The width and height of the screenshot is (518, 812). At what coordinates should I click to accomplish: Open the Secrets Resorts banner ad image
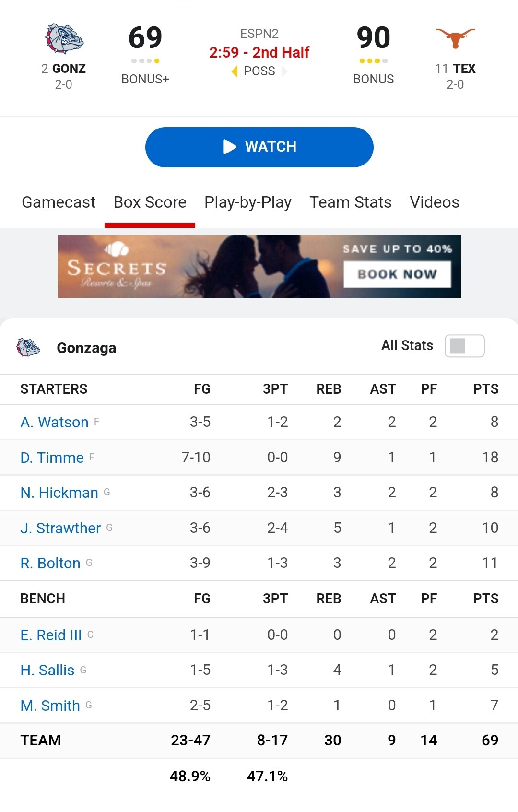pyautogui.click(x=259, y=266)
